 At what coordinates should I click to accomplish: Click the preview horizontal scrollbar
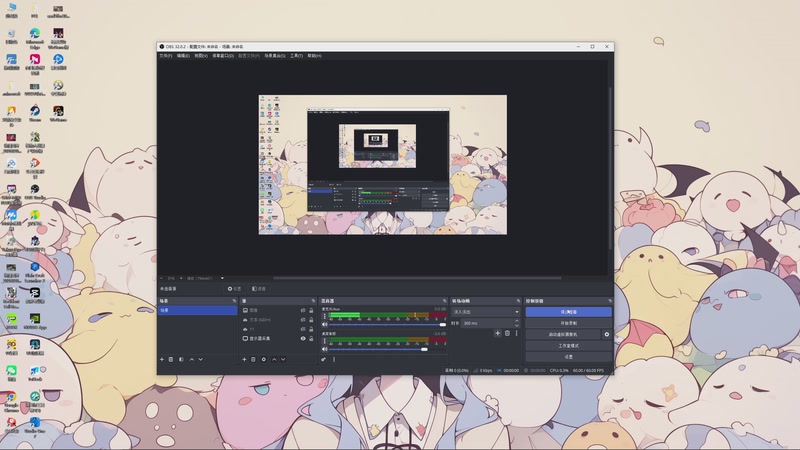click(417, 278)
